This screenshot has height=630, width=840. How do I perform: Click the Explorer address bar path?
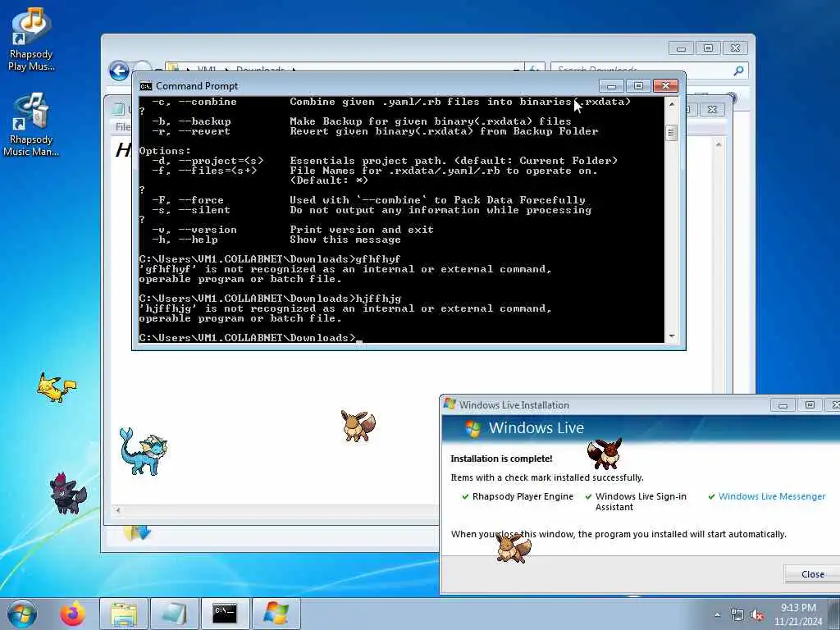pos(343,69)
